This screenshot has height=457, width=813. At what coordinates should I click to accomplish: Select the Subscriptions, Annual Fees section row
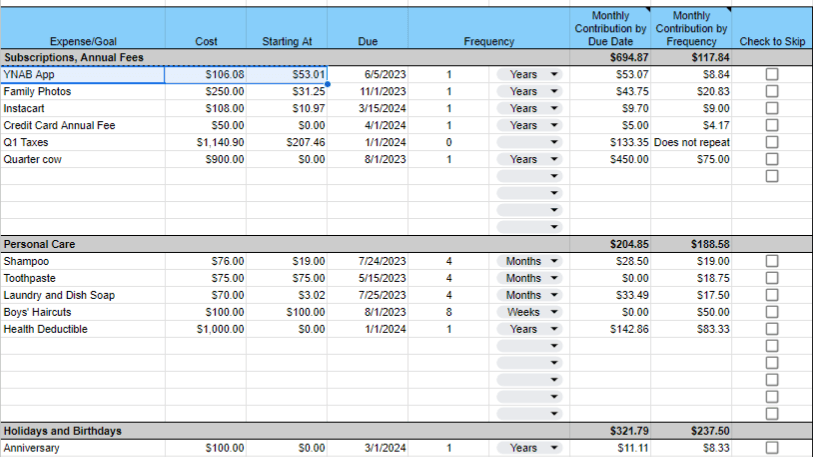406,57
